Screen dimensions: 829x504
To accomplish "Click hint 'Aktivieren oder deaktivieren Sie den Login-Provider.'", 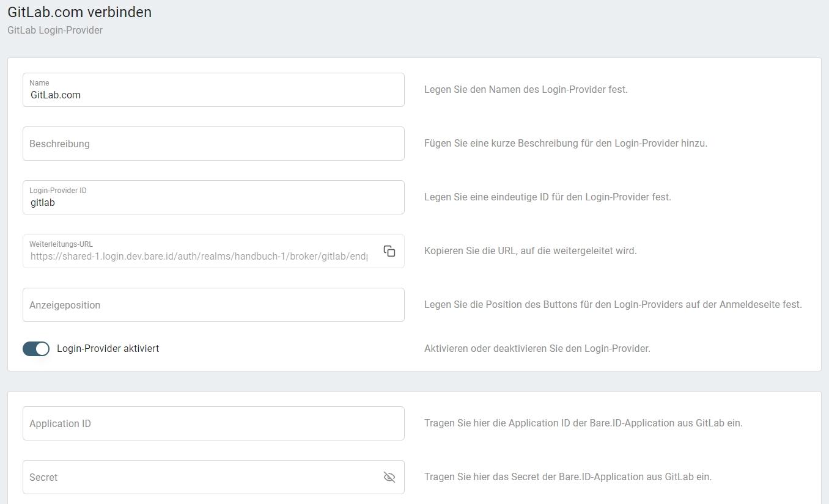I will pos(537,349).
